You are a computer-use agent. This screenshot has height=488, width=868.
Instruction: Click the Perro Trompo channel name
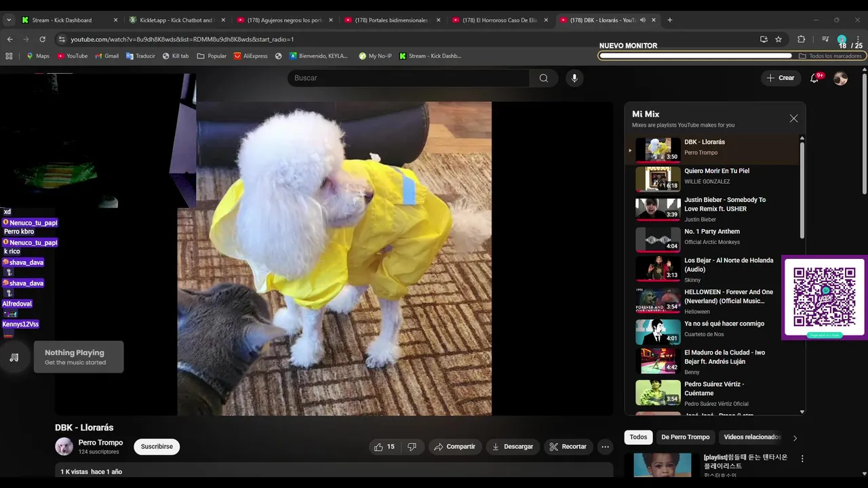point(100,443)
